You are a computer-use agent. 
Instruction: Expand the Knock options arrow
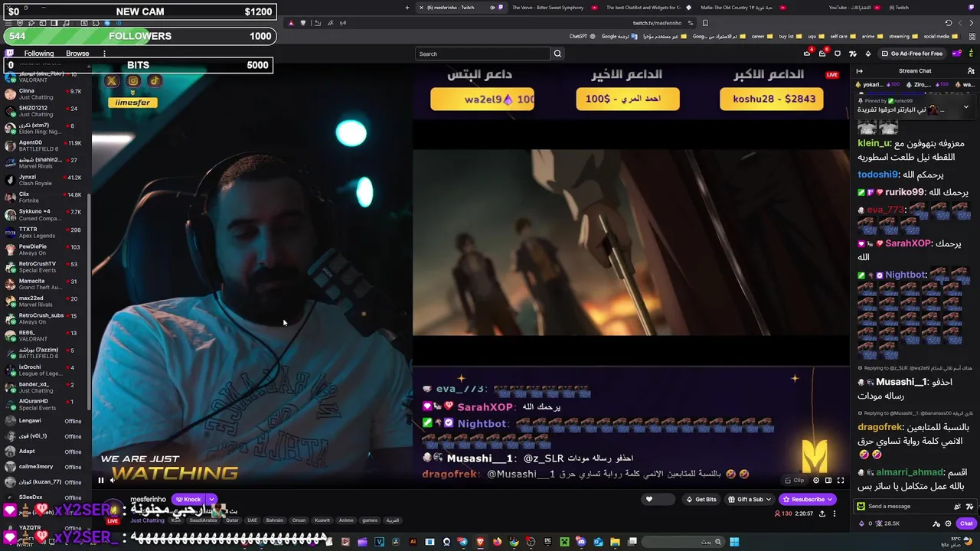[x=211, y=500]
